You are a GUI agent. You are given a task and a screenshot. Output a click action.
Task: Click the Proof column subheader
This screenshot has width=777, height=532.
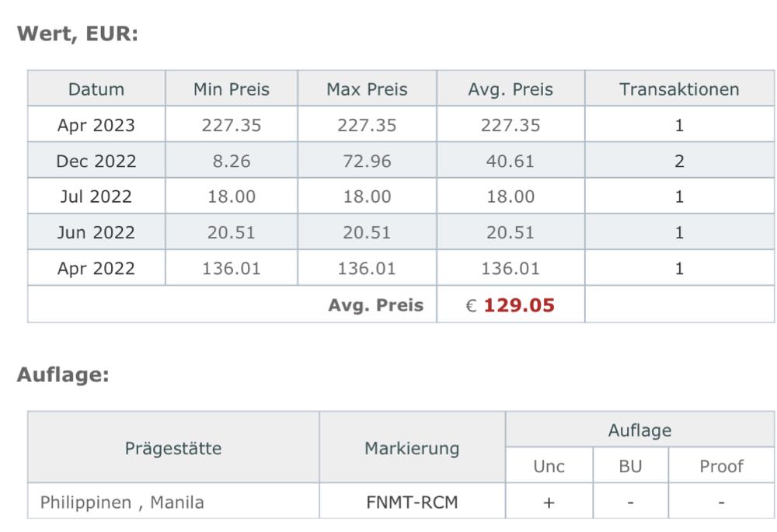point(721,466)
